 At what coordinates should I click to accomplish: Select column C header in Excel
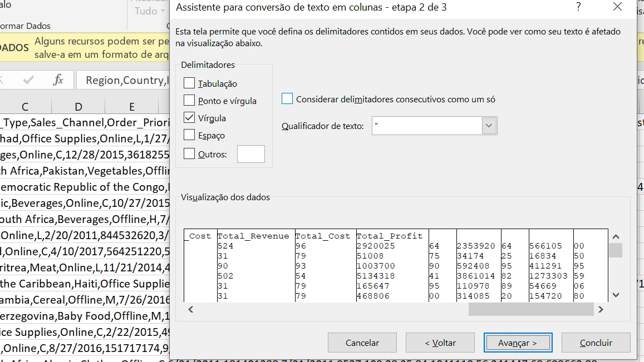tap(25, 107)
